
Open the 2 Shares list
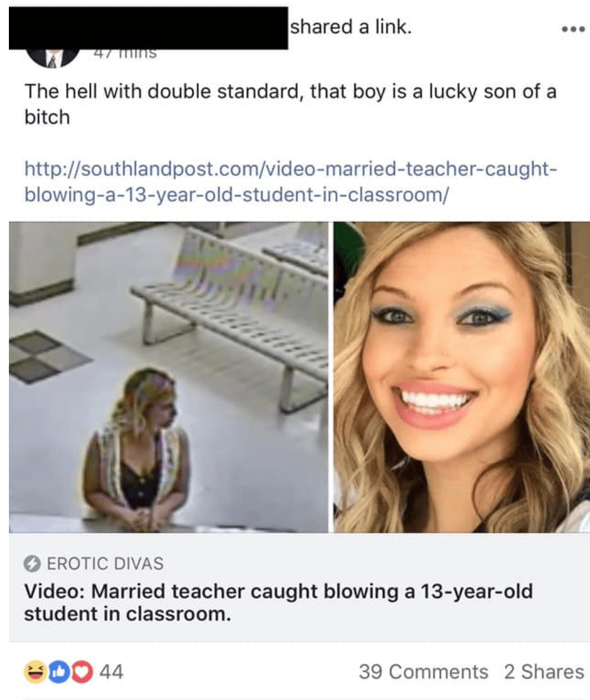coord(544,672)
